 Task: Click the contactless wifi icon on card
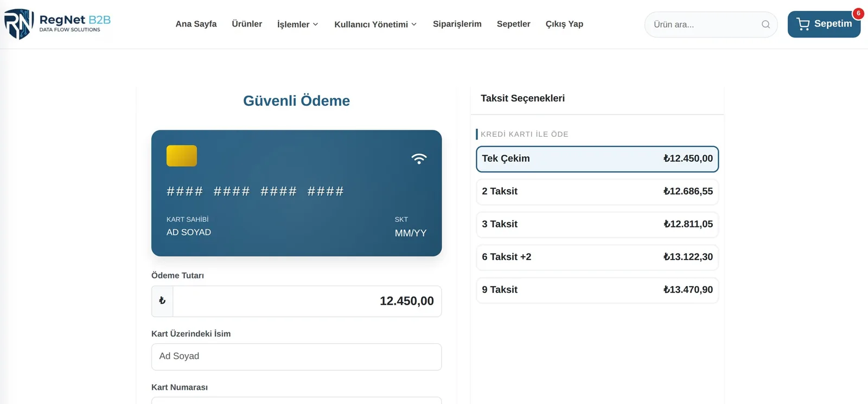(419, 159)
